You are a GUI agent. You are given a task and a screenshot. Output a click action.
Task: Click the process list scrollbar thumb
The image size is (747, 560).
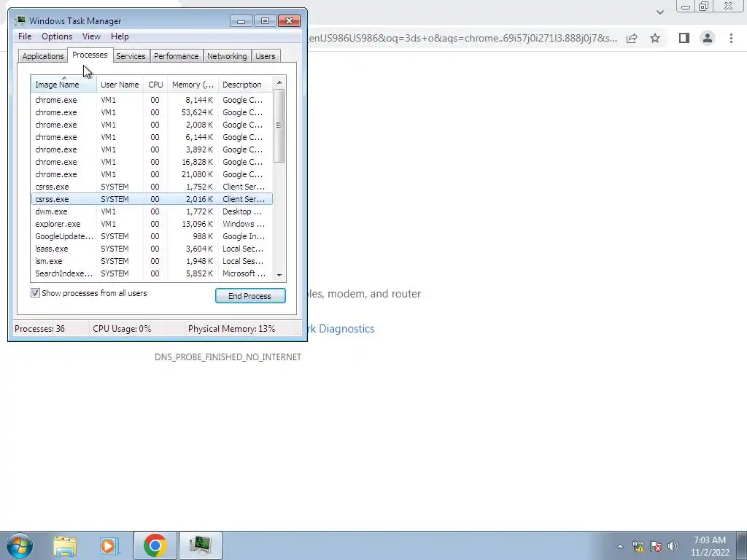[x=279, y=125]
